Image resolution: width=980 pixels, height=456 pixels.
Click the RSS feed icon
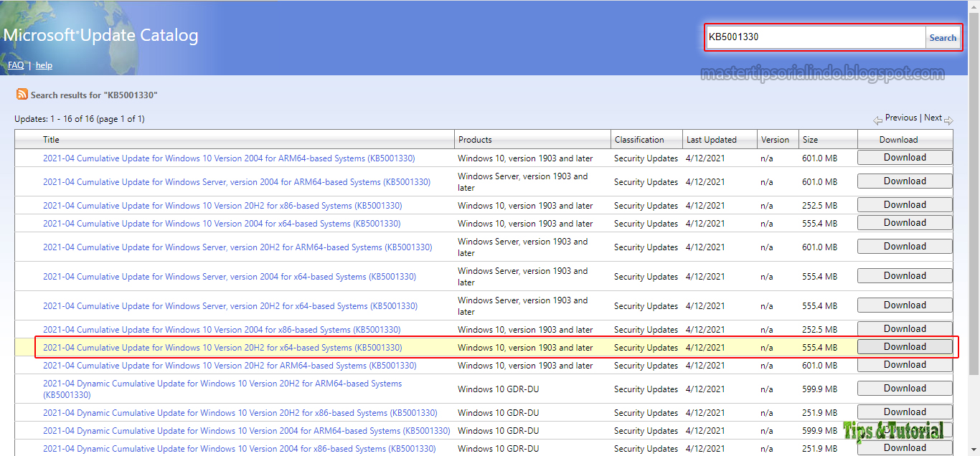click(22, 94)
